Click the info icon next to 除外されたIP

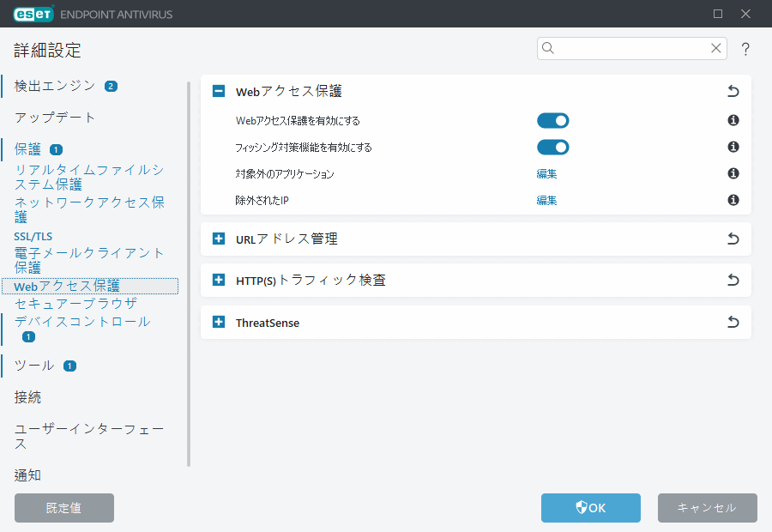click(x=733, y=199)
